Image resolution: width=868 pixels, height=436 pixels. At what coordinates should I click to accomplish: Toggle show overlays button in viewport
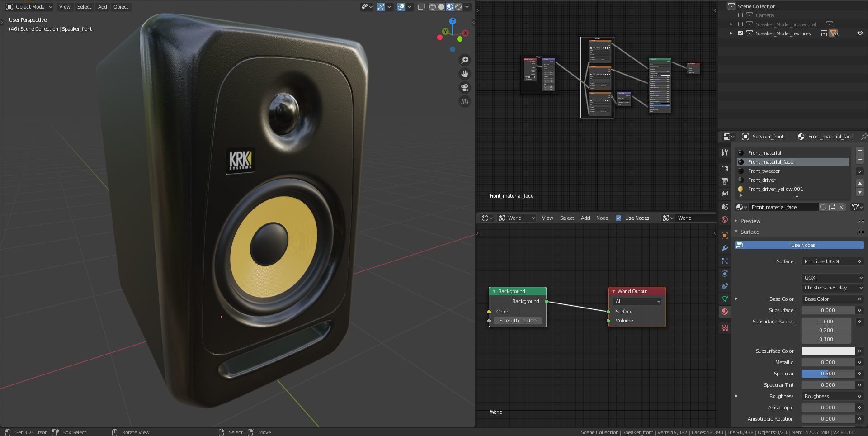click(401, 7)
